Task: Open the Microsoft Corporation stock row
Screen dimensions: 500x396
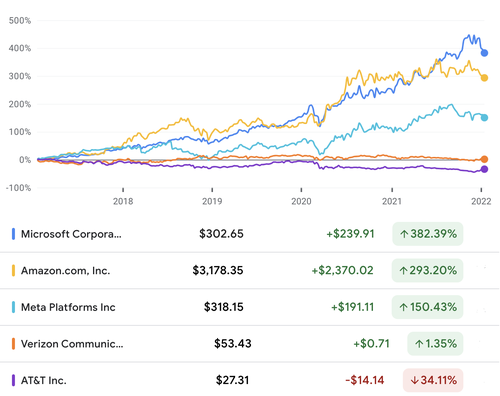Action: (x=250, y=234)
